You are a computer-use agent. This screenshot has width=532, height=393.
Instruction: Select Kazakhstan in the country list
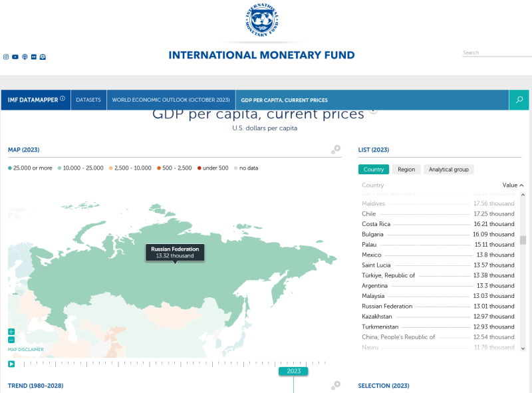point(438,317)
